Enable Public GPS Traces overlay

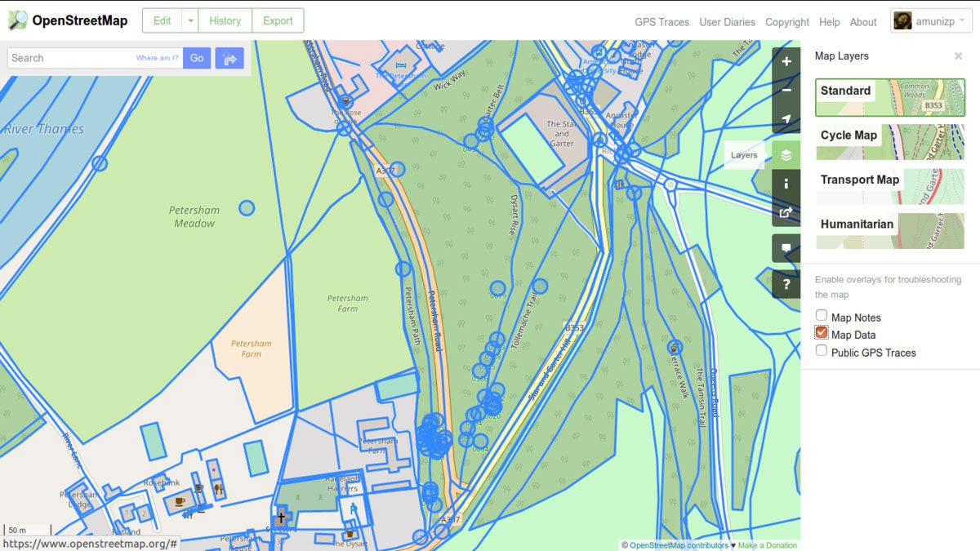[822, 351]
